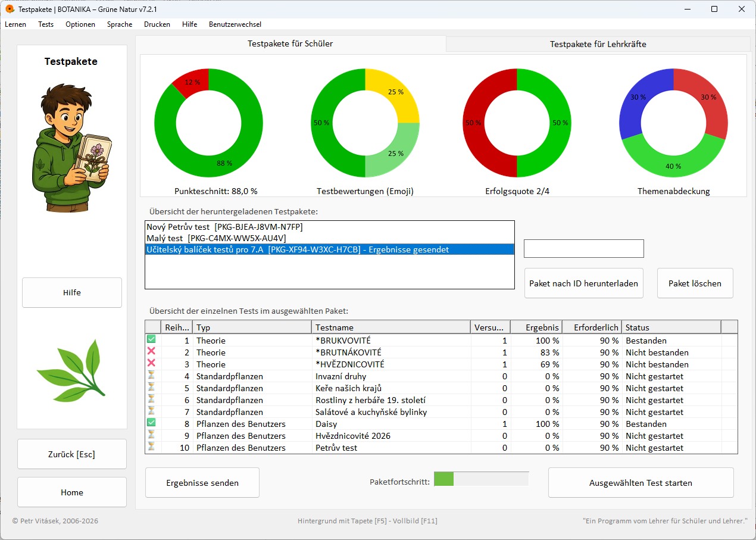Click the Punkteschnitt donut chart
The width and height of the screenshot is (756, 540).
[x=208, y=124]
